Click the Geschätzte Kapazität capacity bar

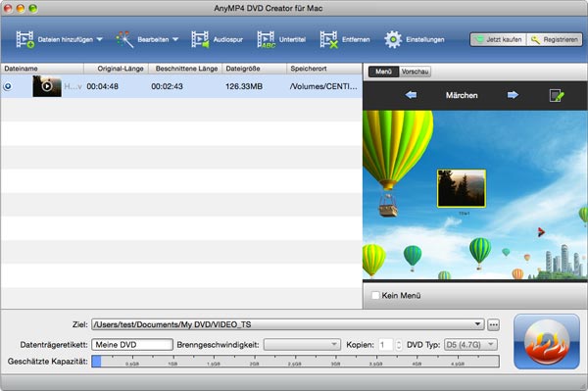(x=296, y=362)
